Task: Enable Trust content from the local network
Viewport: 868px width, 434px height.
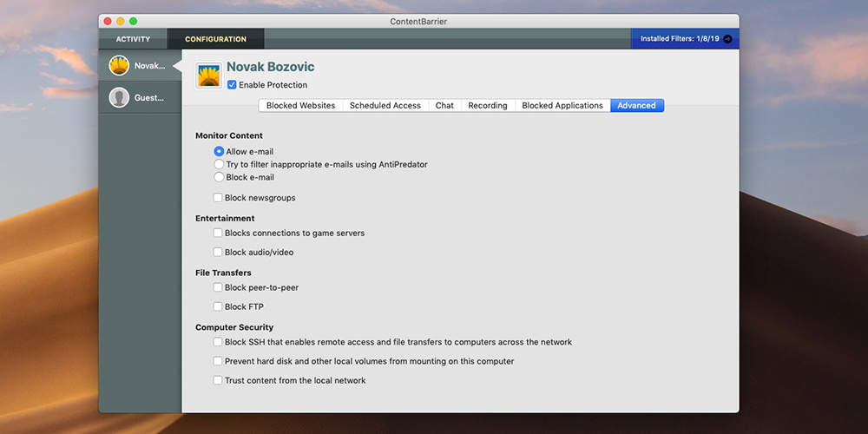Action: coord(218,380)
